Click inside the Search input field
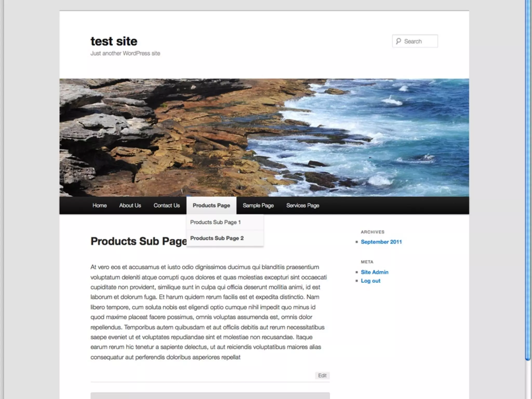The image size is (532, 399). (419, 41)
